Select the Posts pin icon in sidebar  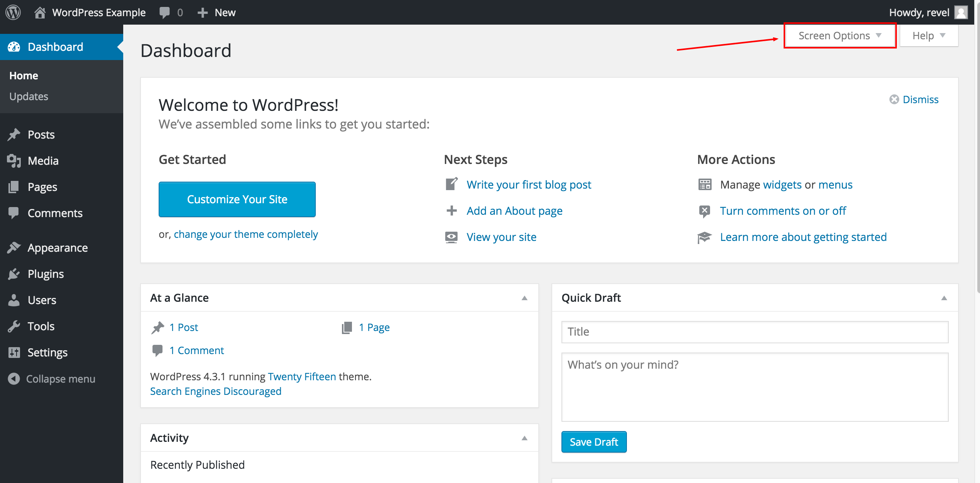tap(14, 134)
